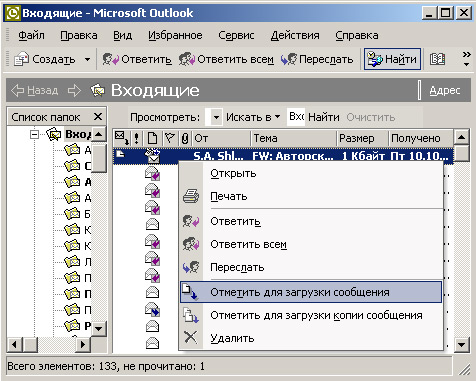476x381 pixels.
Task: Choose Печать in context menu
Action: point(311,197)
